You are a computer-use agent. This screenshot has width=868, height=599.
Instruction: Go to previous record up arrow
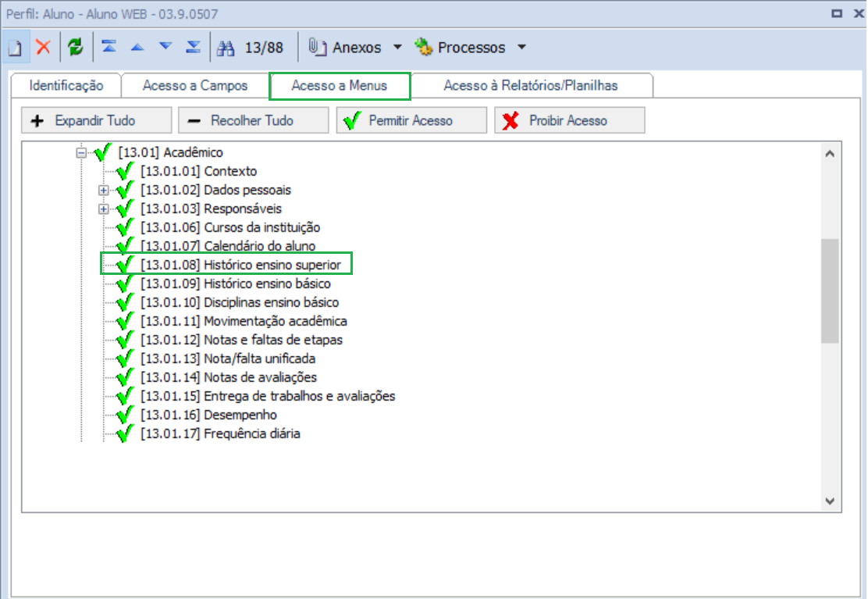pyautogui.click(x=137, y=47)
